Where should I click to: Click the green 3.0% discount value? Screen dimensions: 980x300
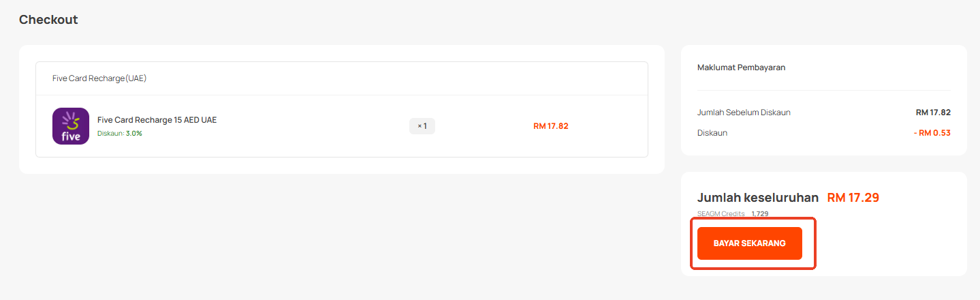pyautogui.click(x=134, y=134)
